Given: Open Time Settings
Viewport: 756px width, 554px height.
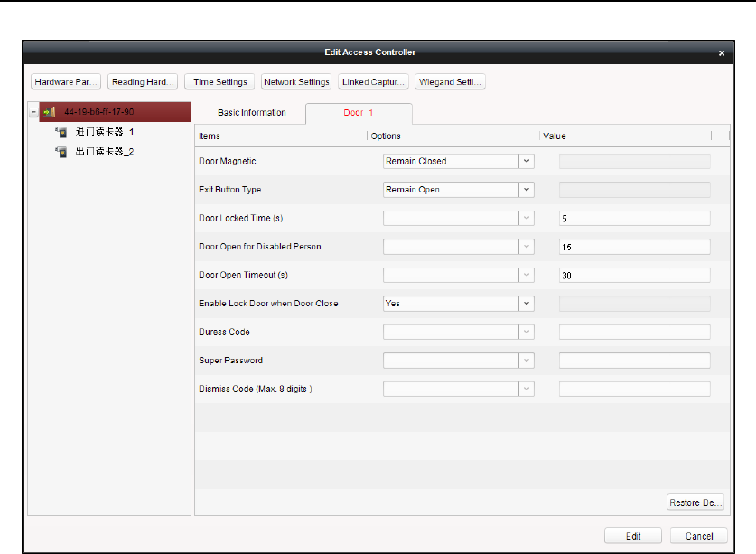Looking at the screenshot, I should tap(219, 82).
